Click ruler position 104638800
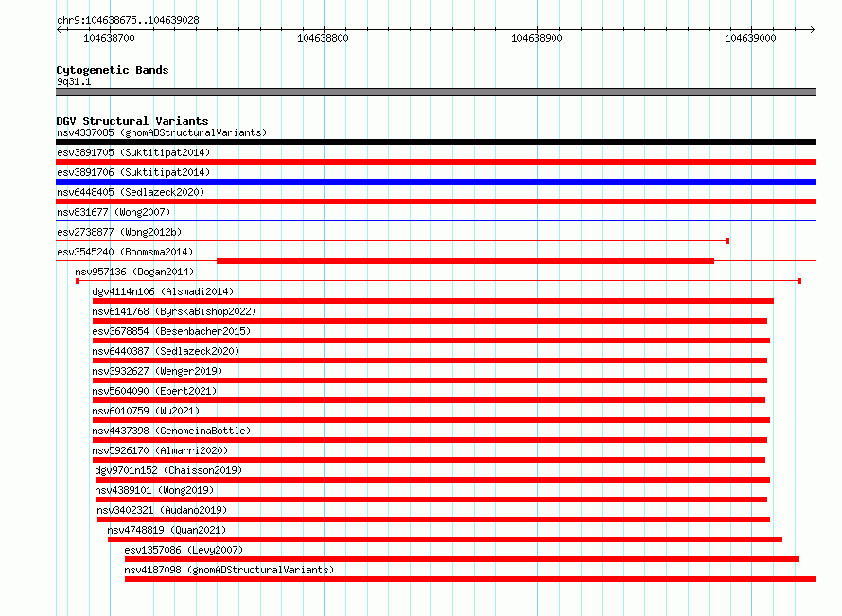Screen dimensions: 842x616 click(x=323, y=38)
